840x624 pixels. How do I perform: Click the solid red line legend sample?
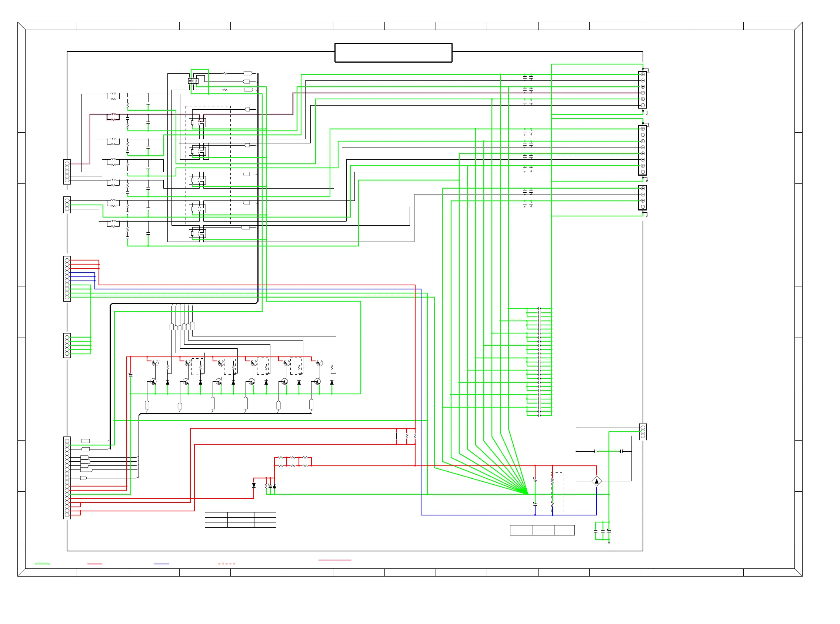pos(95,564)
